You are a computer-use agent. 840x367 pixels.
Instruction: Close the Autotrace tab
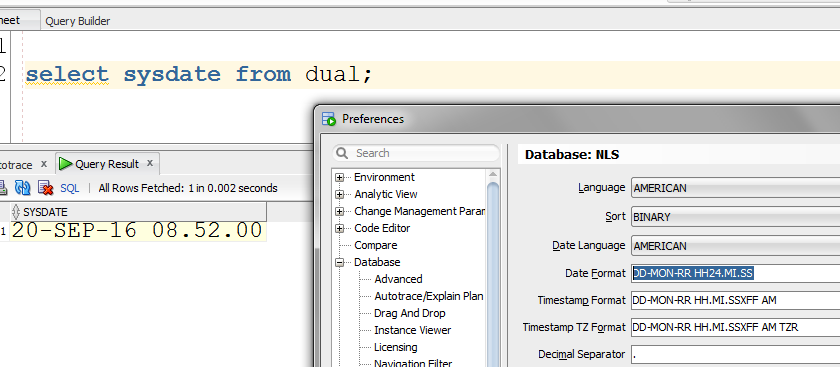pos(44,164)
